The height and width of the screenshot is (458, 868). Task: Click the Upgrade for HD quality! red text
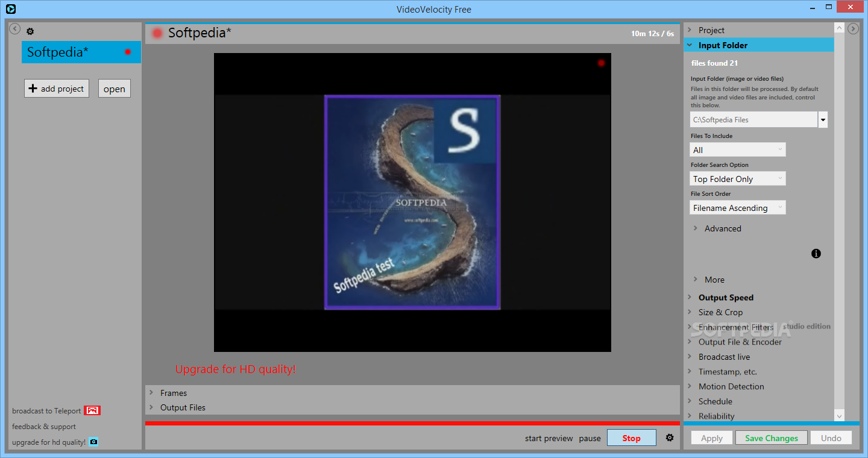236,369
